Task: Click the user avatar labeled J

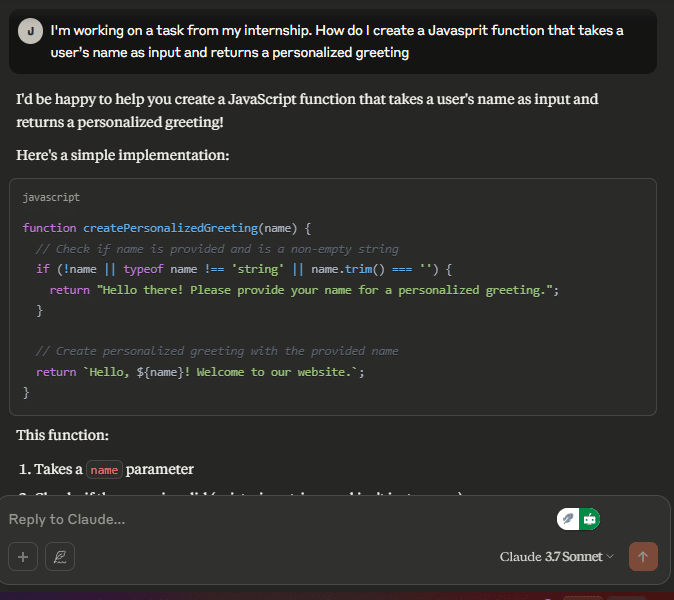Action: point(31,31)
